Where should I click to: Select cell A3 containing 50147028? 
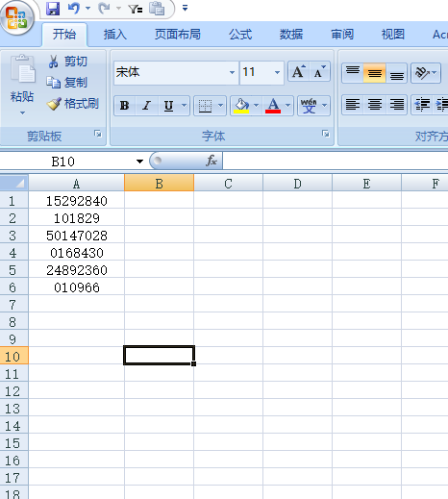coord(77,236)
